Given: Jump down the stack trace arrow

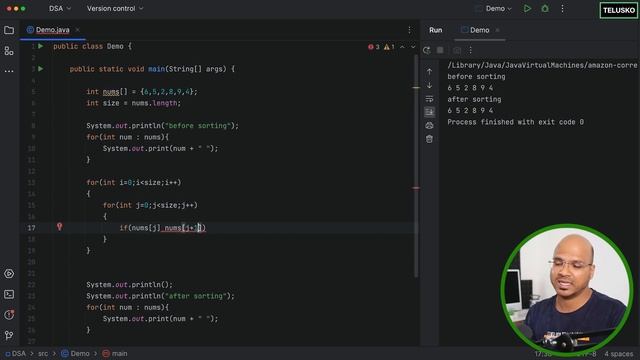Looking at the screenshot, I should point(429,85).
